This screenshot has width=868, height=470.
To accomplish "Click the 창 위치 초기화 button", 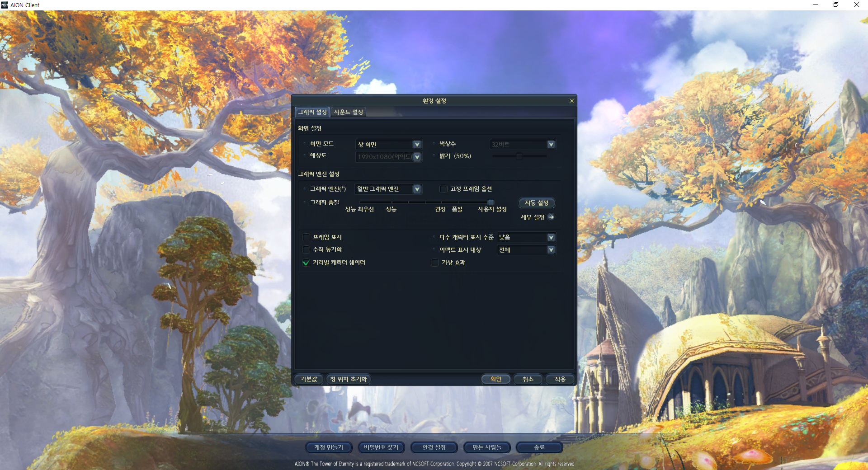I will [349, 379].
